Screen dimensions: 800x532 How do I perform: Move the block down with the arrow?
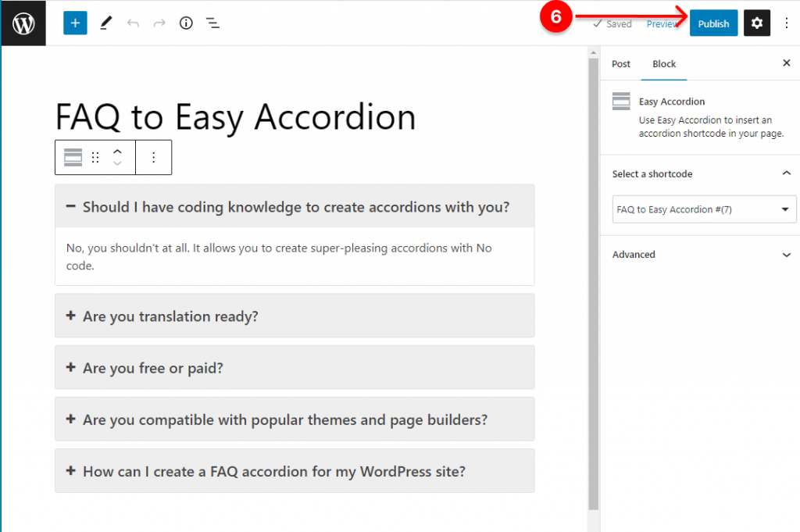point(117,163)
